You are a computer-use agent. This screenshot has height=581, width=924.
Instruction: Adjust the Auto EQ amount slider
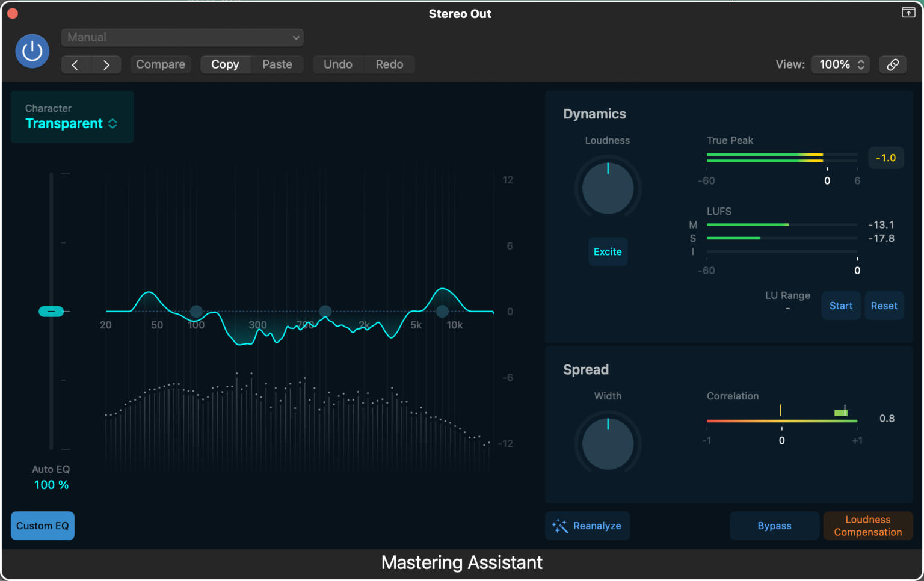point(52,311)
